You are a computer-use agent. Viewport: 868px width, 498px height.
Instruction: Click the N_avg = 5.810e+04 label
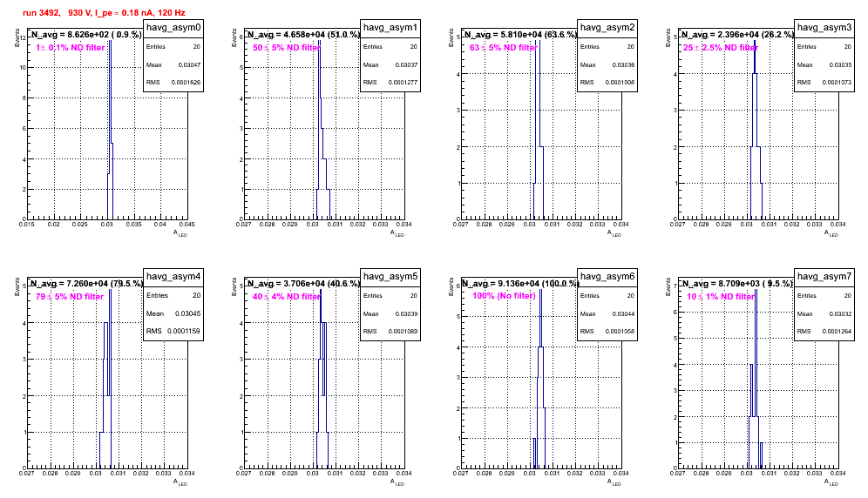pos(520,34)
